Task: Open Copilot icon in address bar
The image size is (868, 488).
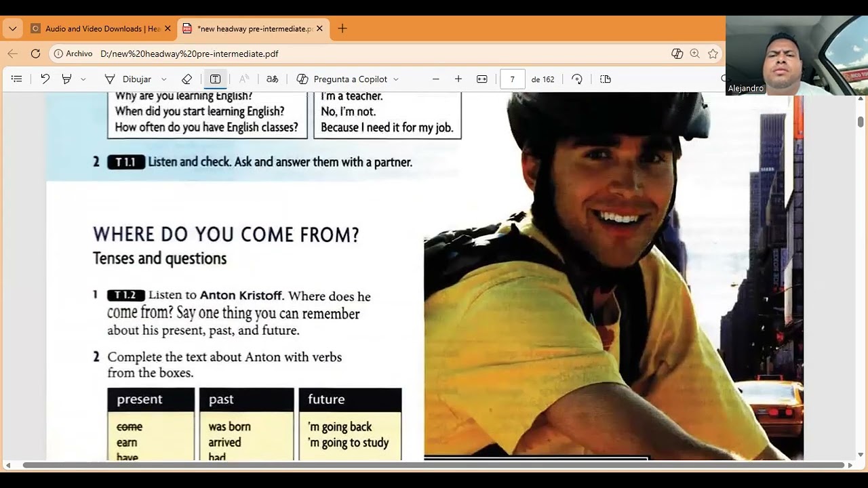Action: (x=677, y=54)
